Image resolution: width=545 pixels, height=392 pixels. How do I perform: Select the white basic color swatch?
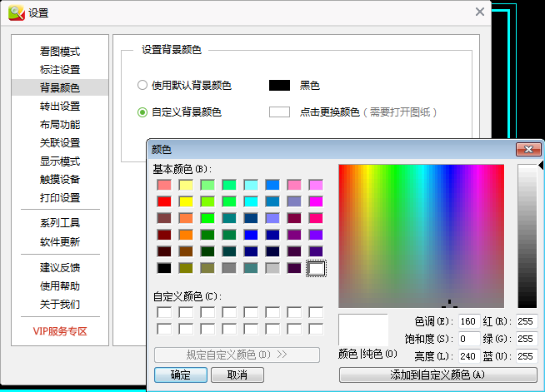(x=316, y=268)
